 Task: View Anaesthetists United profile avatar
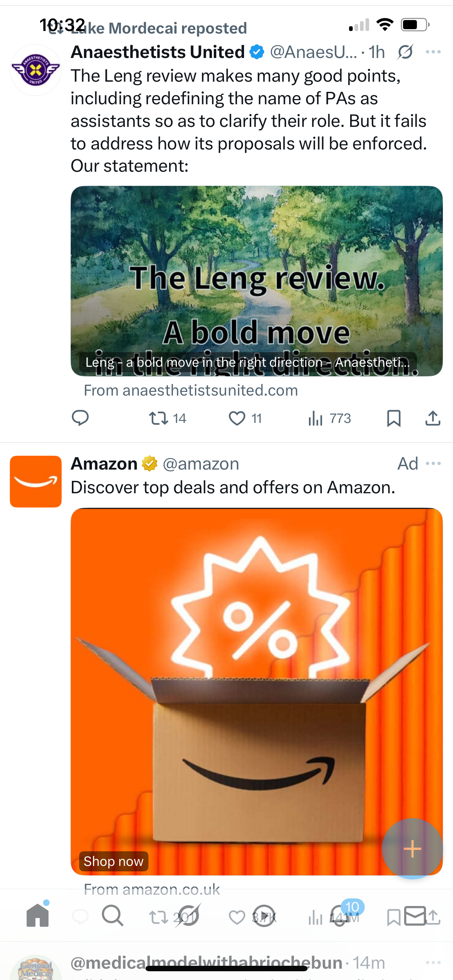pos(36,70)
